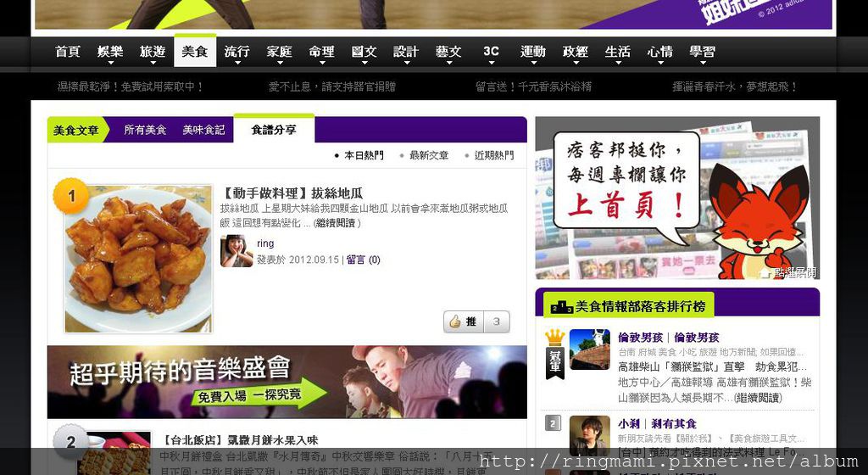The width and height of the screenshot is (868, 475).
Task: Open the 留言送千元香氛沐浴精 promo link
Action: (534, 87)
